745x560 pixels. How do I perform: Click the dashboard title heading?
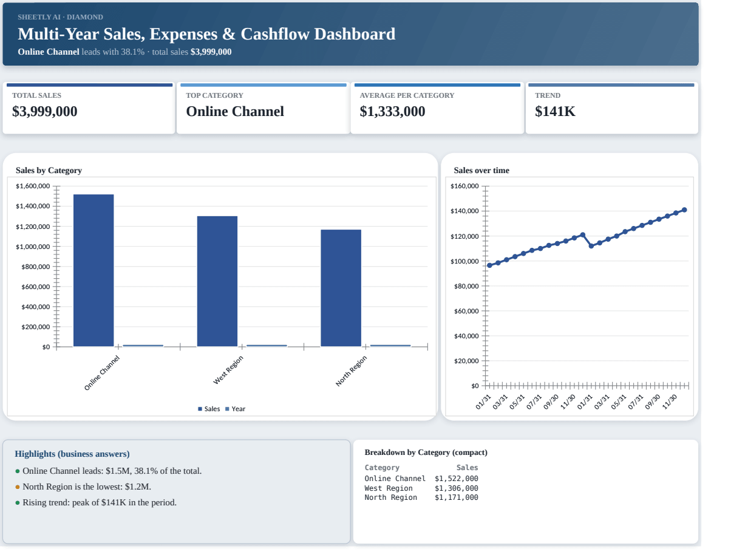[206, 34]
